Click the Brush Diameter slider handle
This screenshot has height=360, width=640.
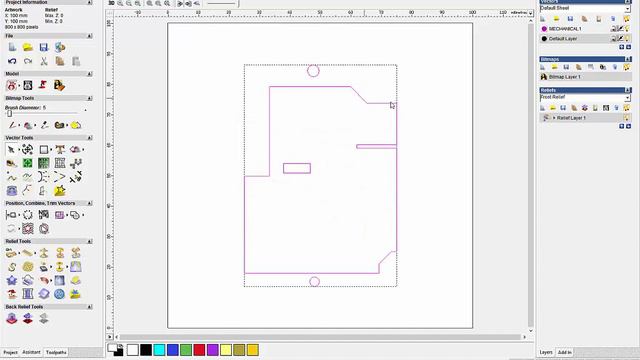9,114
